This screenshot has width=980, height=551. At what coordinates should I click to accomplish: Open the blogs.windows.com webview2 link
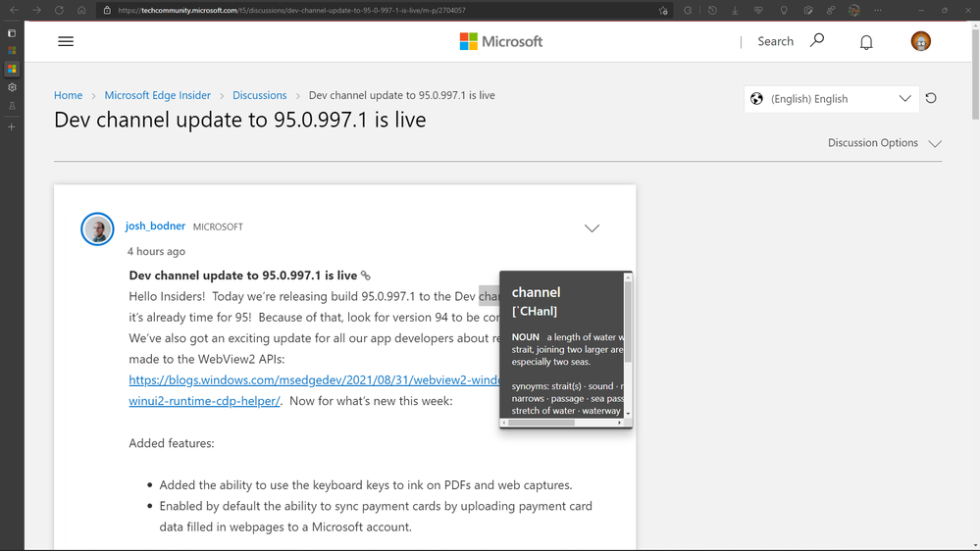[314, 379]
